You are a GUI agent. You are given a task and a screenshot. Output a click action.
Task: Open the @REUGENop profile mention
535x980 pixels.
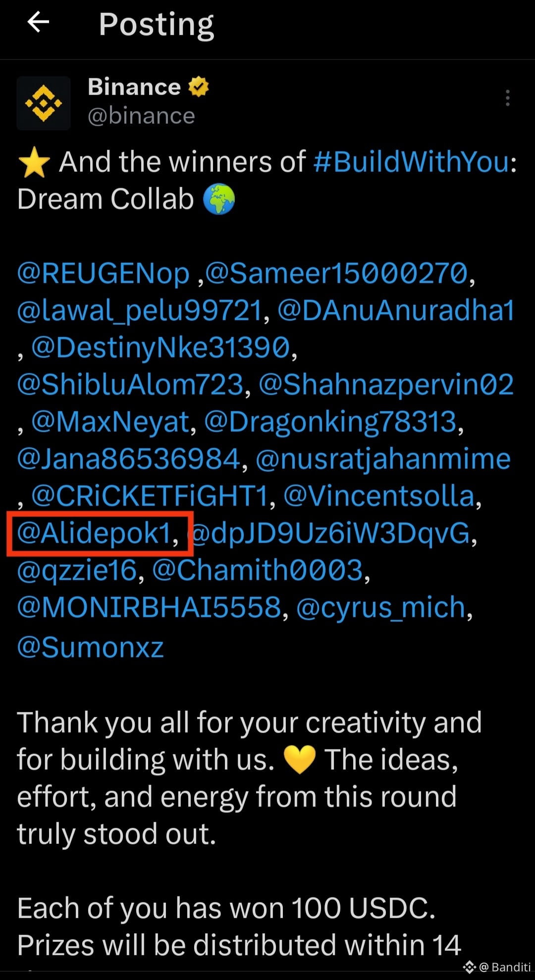tap(103, 273)
